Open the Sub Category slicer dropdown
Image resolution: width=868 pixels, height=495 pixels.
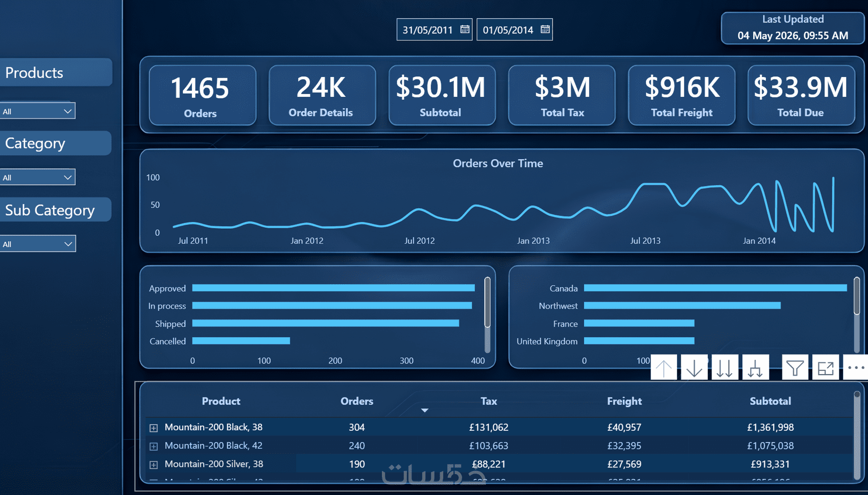point(38,243)
